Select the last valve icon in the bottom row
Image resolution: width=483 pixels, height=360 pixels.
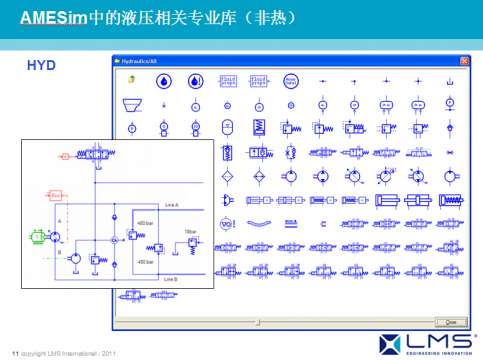pyautogui.click(x=163, y=295)
